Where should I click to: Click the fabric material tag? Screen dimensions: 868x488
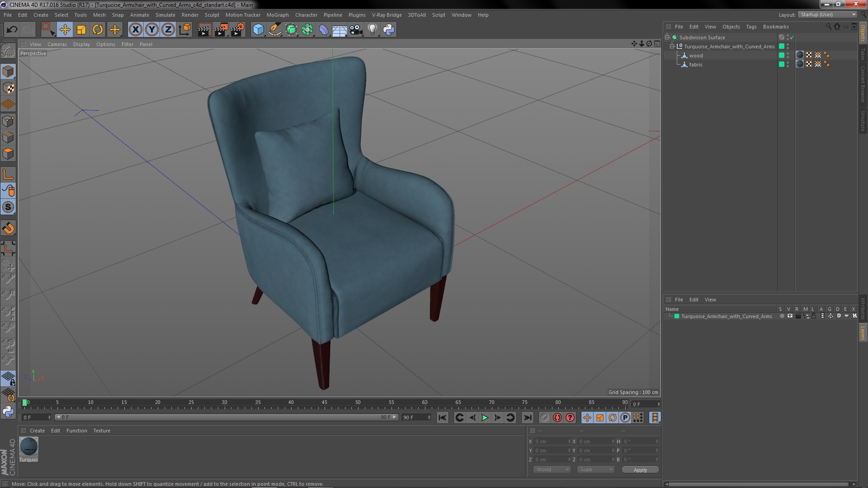(800, 64)
